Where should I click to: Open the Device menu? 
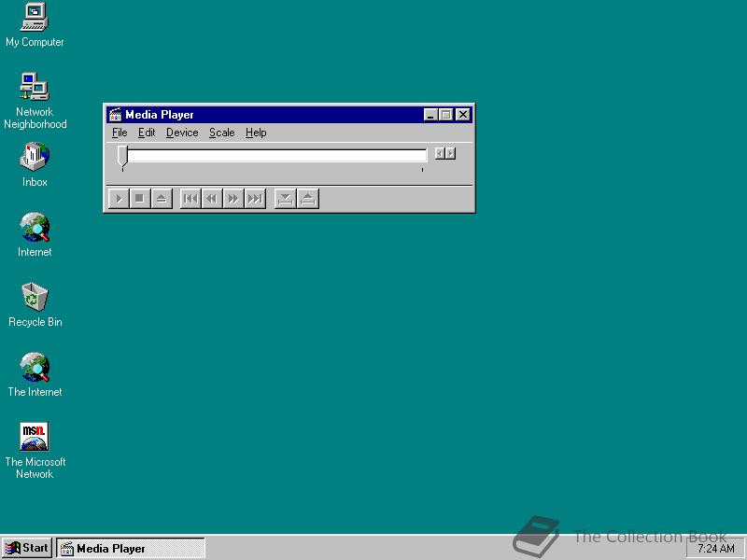182,133
